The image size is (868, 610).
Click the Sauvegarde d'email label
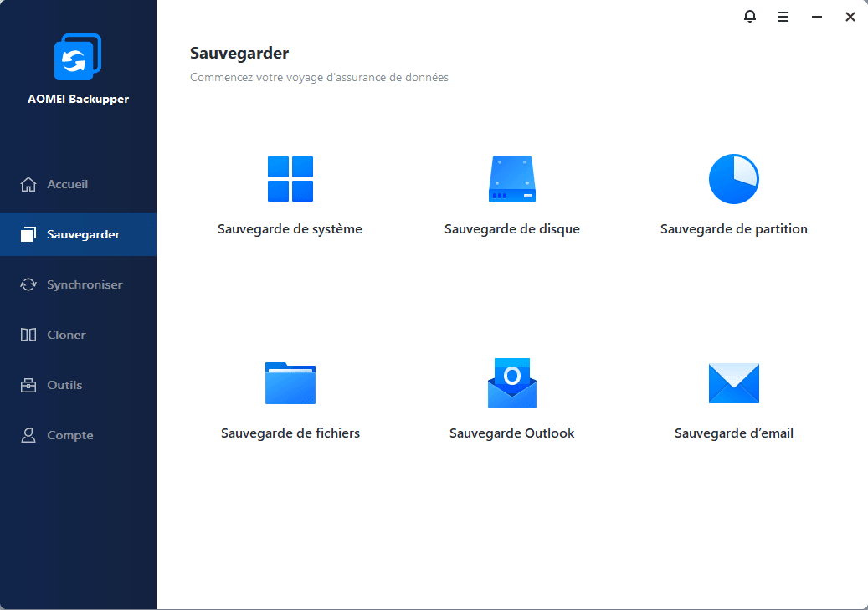click(733, 433)
